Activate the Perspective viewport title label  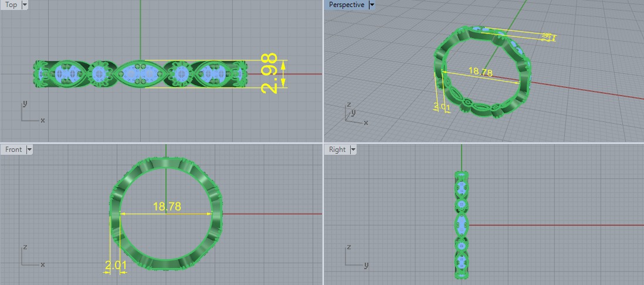(347, 5)
